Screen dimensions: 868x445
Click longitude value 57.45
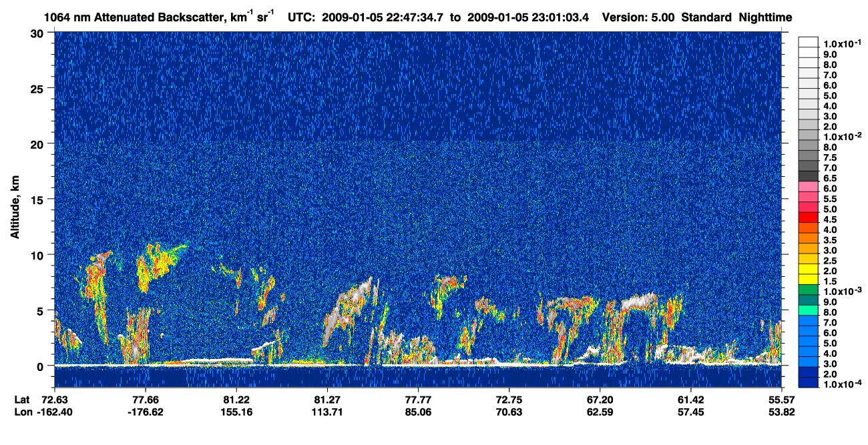coord(690,412)
